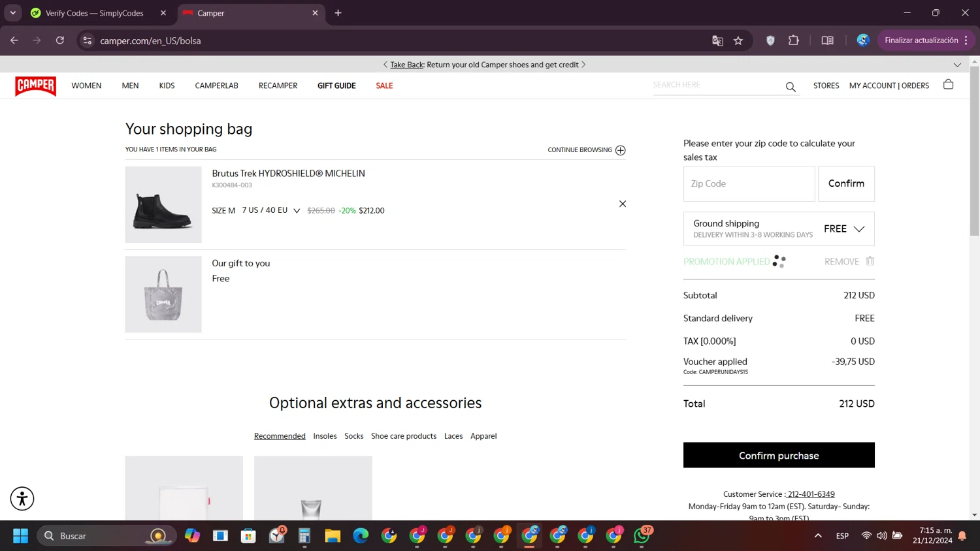Click the browser back arrow

pos(14,40)
